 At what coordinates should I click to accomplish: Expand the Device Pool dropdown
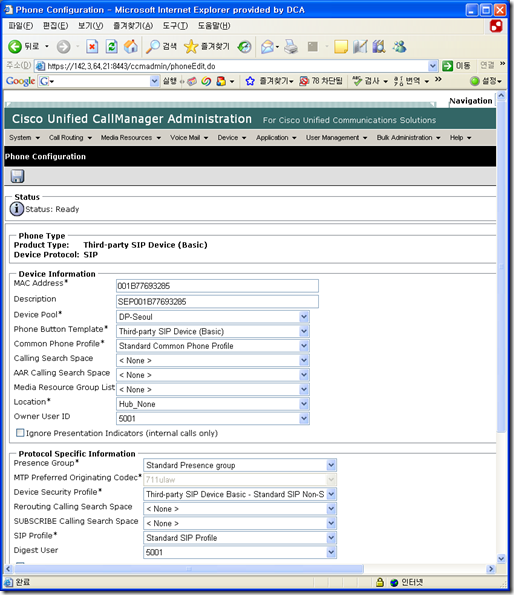point(303,317)
